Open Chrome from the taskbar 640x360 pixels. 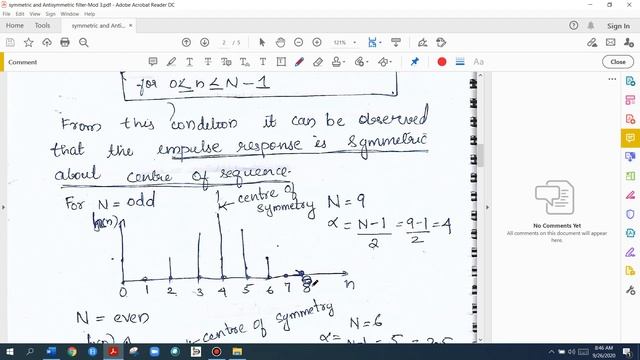[72, 351]
